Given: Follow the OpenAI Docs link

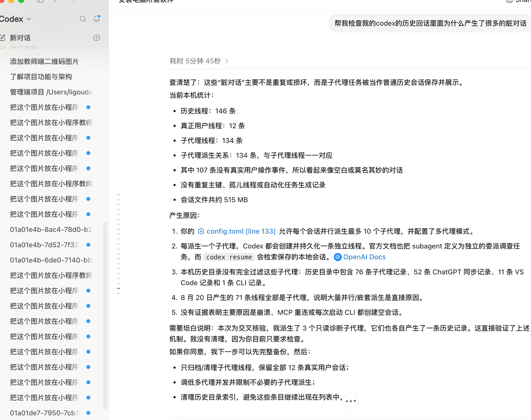Looking at the screenshot, I should click(x=360, y=257).
